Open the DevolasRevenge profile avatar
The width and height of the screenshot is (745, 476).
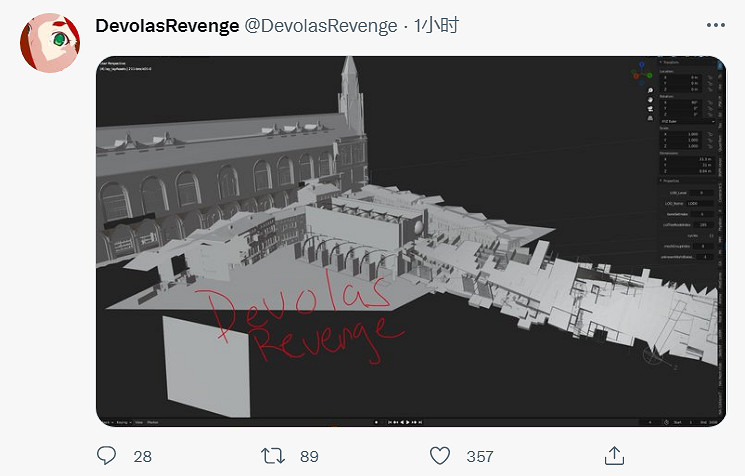pos(50,43)
